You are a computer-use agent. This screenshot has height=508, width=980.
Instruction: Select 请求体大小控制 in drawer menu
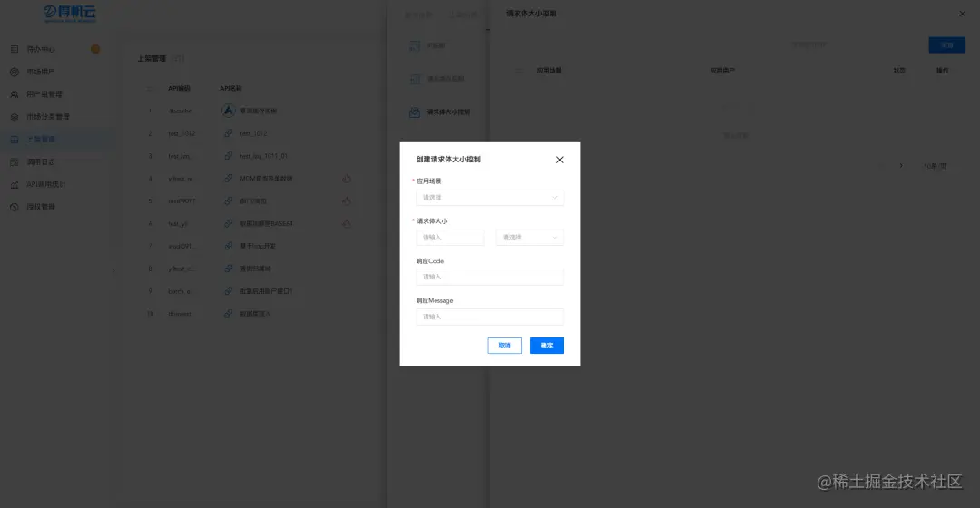[448, 112]
